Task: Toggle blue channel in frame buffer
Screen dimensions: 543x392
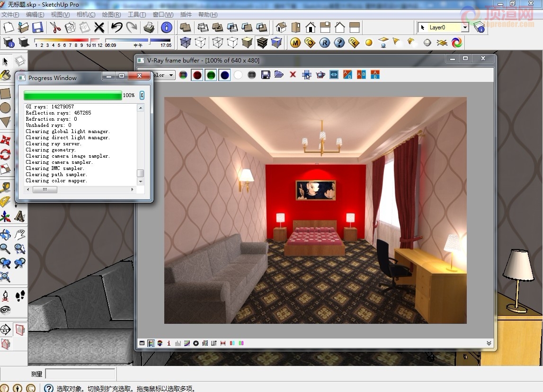Action: coord(225,75)
